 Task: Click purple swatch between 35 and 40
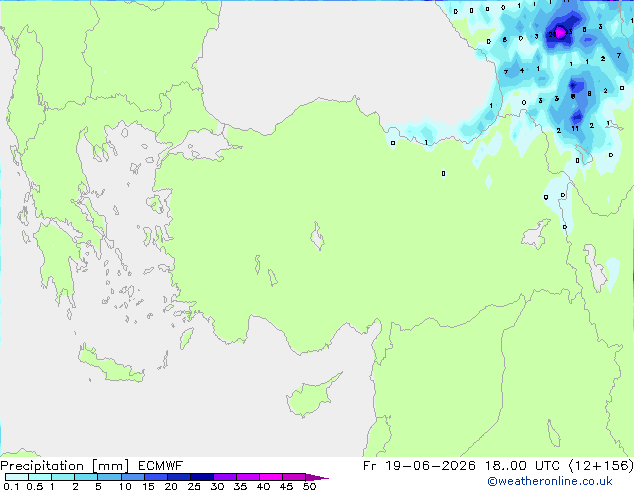248,477
